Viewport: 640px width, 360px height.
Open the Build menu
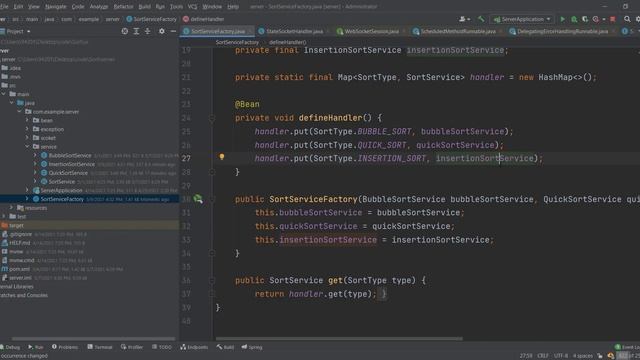pos(144,7)
